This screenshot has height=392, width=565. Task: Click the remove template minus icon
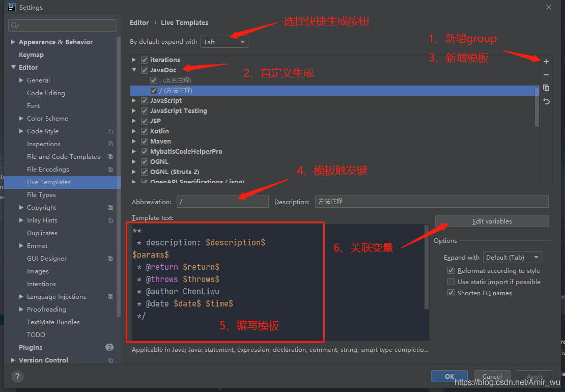(x=546, y=75)
